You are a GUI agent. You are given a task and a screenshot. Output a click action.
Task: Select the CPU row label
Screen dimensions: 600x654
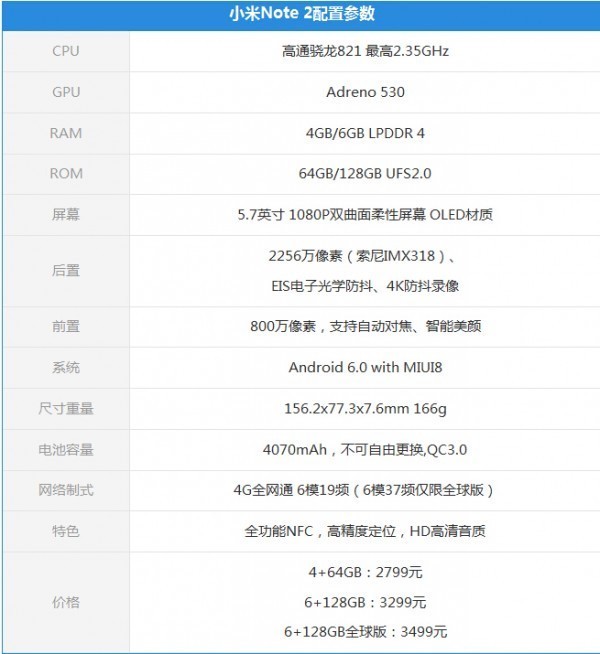pyautogui.click(x=65, y=51)
